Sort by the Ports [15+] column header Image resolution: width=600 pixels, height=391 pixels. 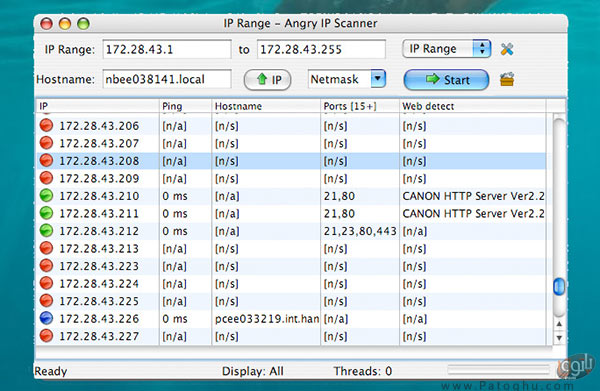[360, 106]
